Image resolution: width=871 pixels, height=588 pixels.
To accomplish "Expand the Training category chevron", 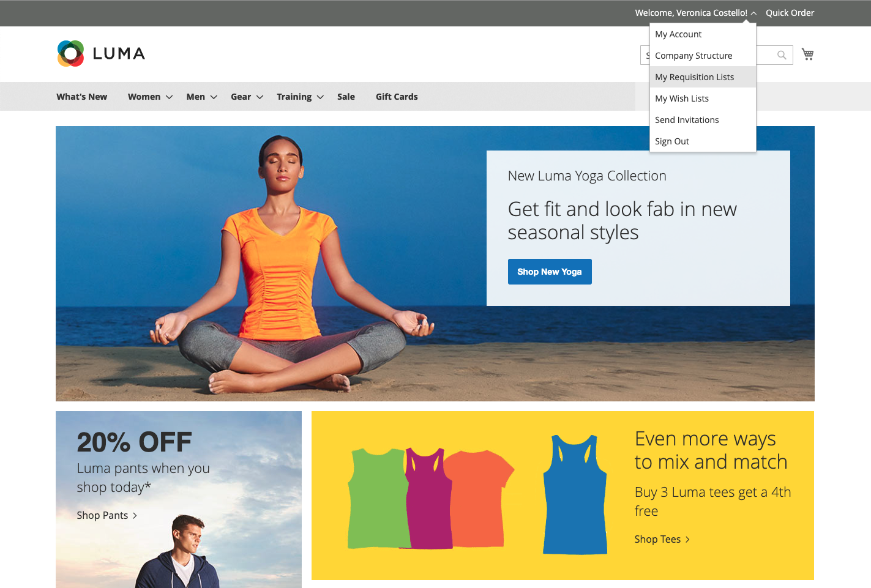I will 320,97.
